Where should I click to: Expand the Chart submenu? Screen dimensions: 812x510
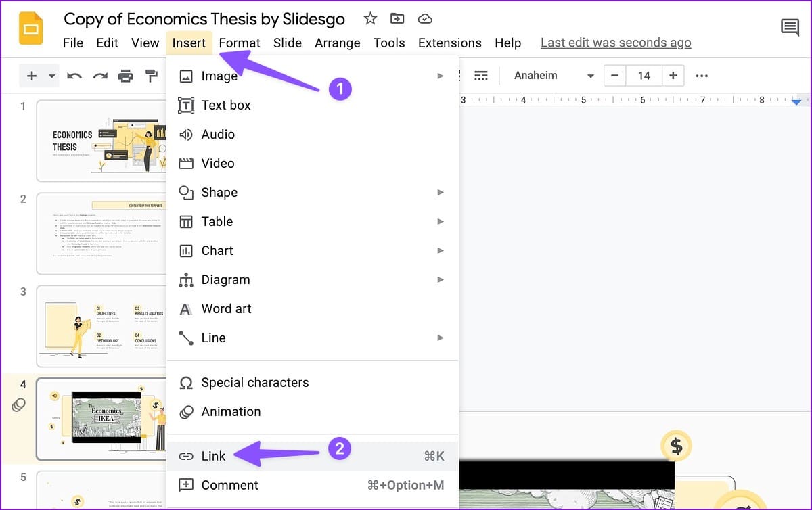[x=312, y=250]
